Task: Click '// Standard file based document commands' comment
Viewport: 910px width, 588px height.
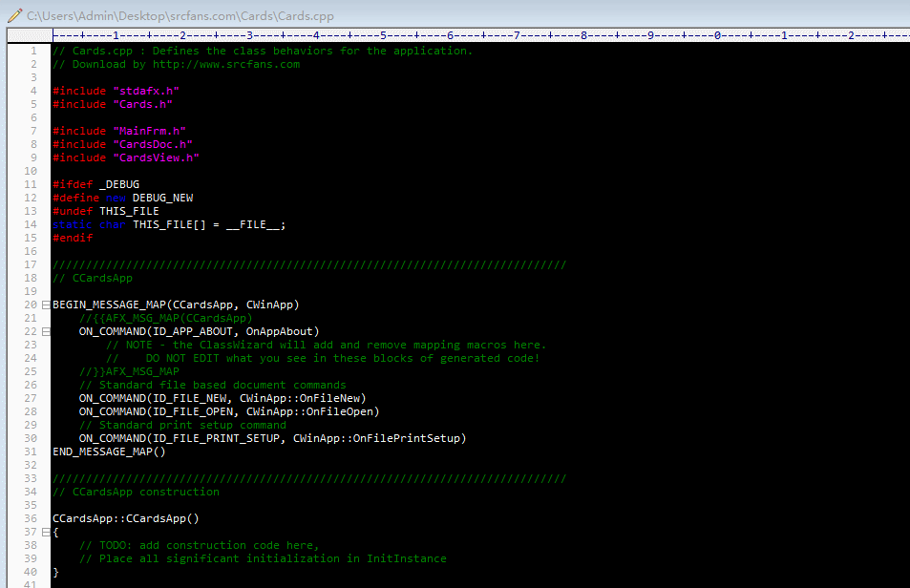Action: click(212, 385)
